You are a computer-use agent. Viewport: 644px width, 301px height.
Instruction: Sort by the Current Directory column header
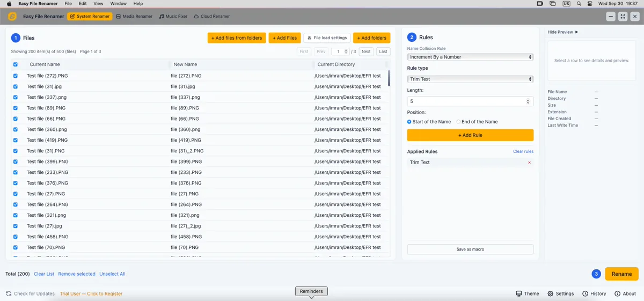click(336, 64)
